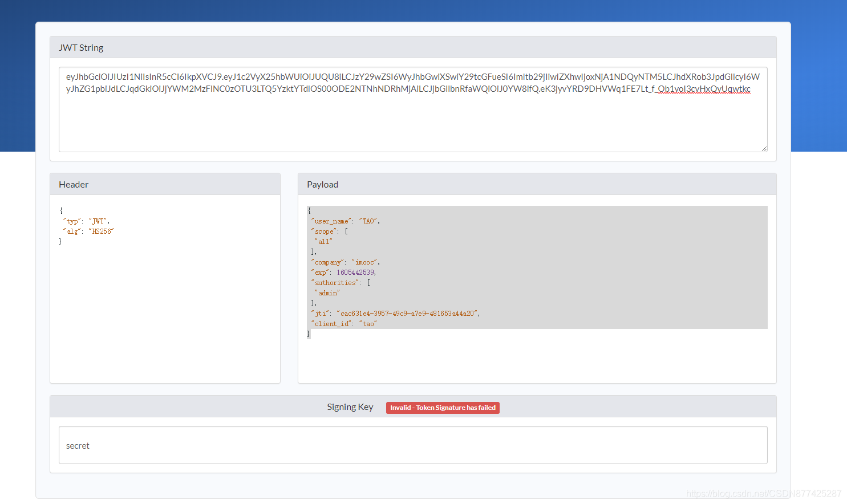The height and width of the screenshot is (504, 847).
Task: Click the exp value 1605442539
Action: click(x=355, y=273)
